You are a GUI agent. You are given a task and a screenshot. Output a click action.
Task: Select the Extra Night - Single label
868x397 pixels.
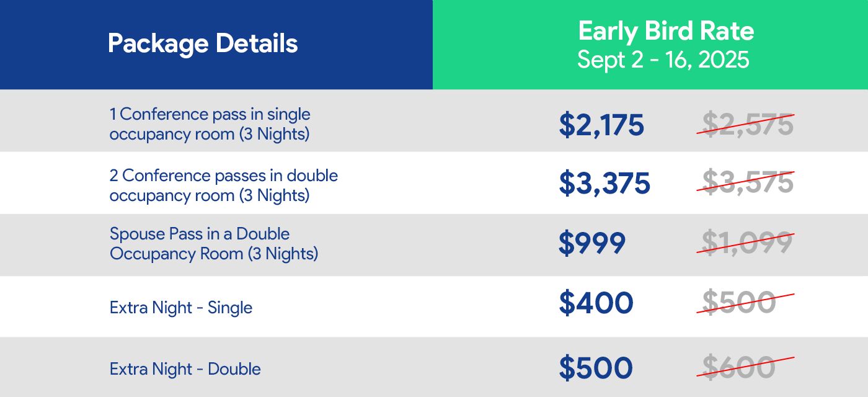click(181, 308)
